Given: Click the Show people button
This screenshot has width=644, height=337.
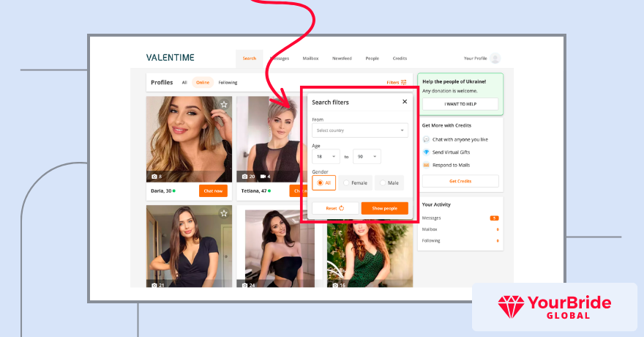Looking at the screenshot, I should (x=385, y=208).
